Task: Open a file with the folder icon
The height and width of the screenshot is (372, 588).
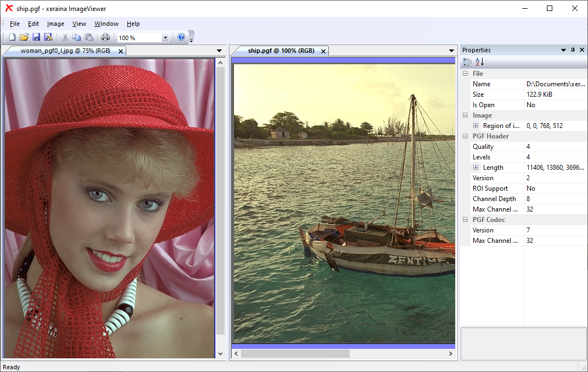Action: coord(24,37)
